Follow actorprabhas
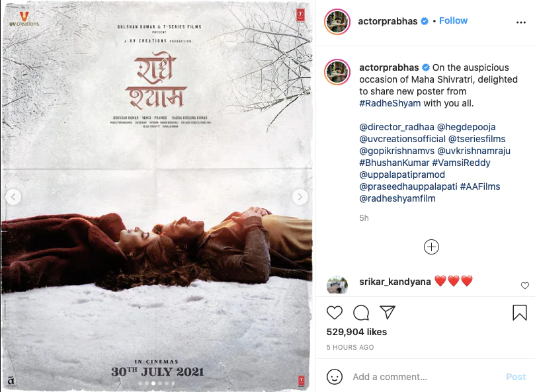Viewport: 535px width, 392px height. click(453, 20)
